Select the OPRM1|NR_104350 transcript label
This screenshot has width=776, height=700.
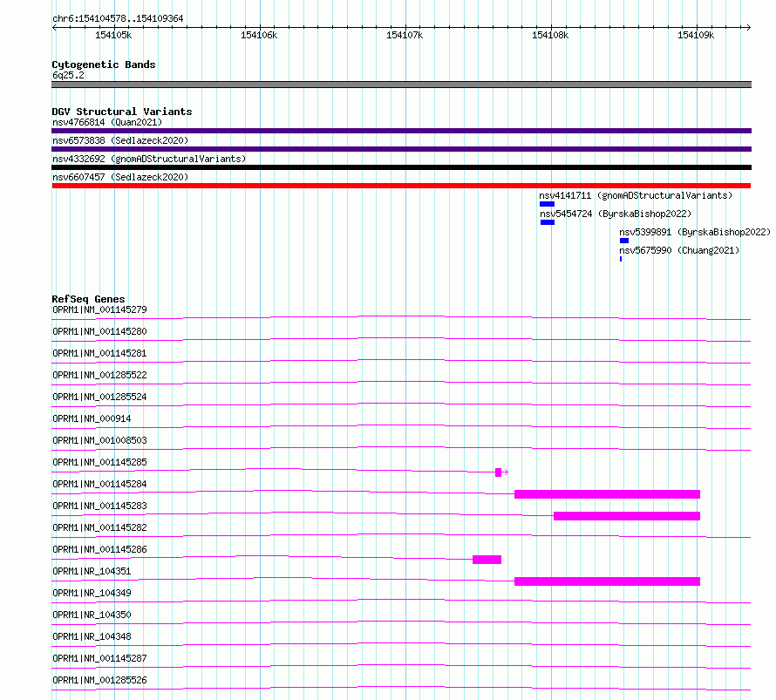(92, 615)
